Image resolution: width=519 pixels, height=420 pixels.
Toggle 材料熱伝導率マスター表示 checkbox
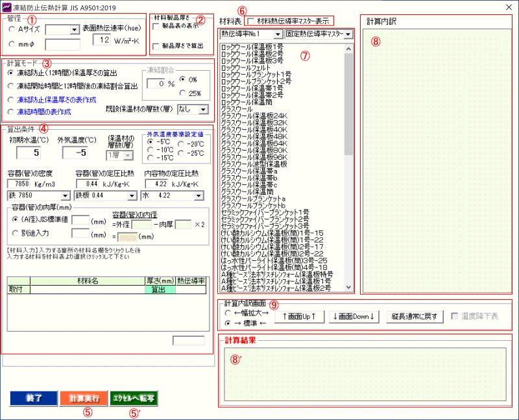(x=252, y=21)
